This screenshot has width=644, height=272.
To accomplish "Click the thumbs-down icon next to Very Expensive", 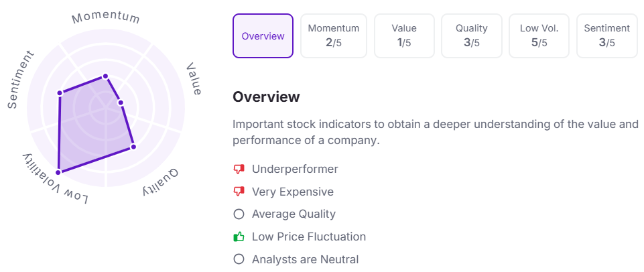I will 239,192.
